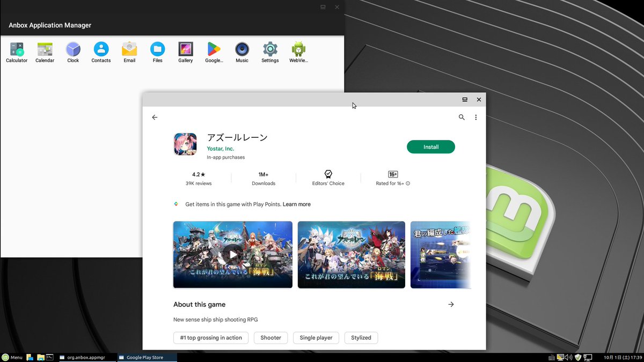Screen dimensions: 644x362
Task: Click the In-app purchases label
Action: [x=226, y=158]
